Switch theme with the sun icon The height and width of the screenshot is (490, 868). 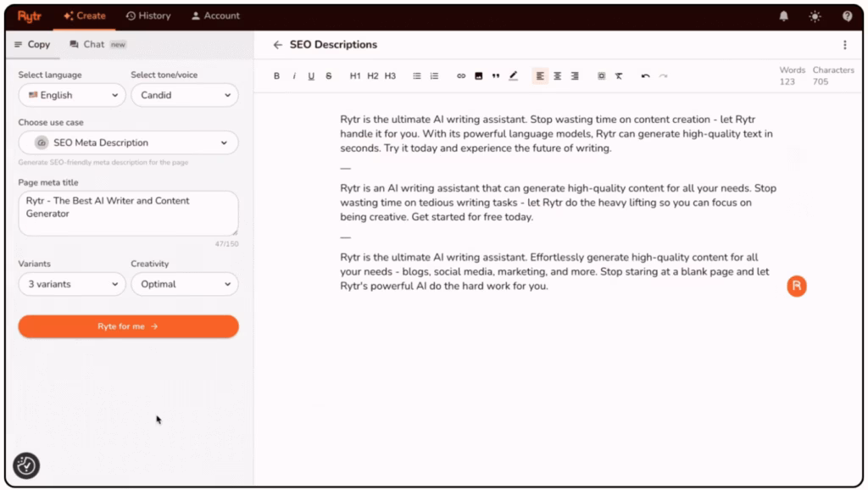(815, 16)
